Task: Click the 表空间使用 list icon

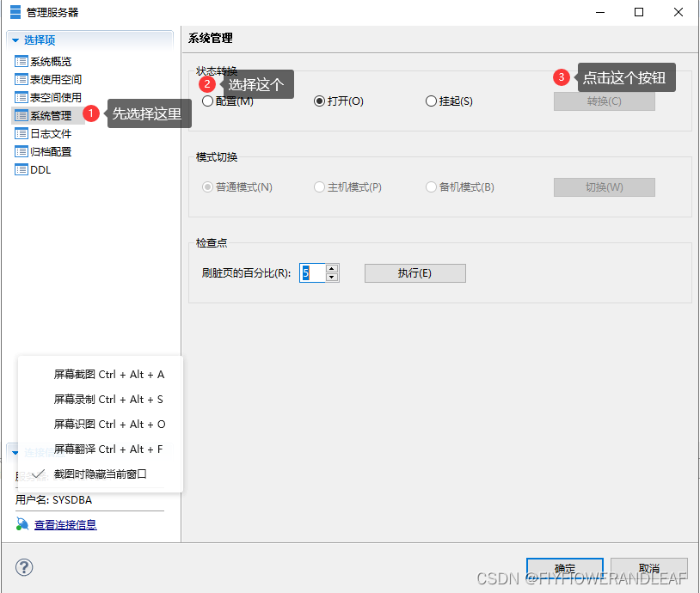Action: point(21,96)
